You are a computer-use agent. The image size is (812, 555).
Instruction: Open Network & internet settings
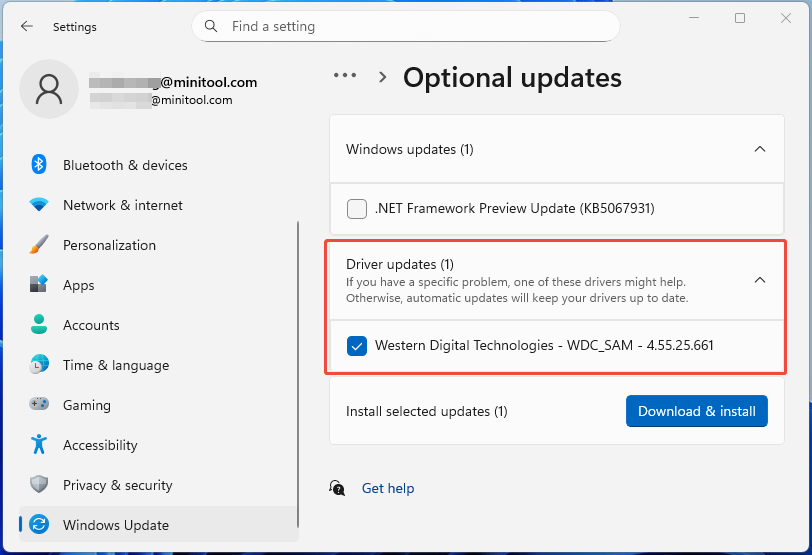point(158,205)
